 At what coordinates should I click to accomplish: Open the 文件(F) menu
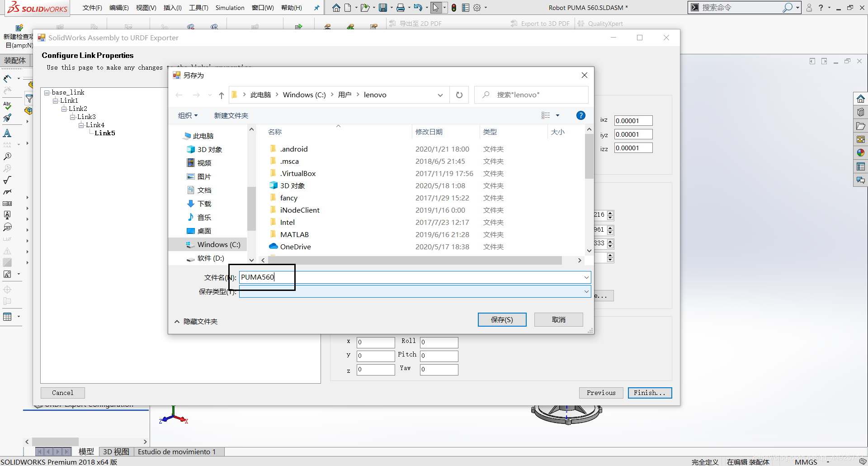[x=93, y=8]
